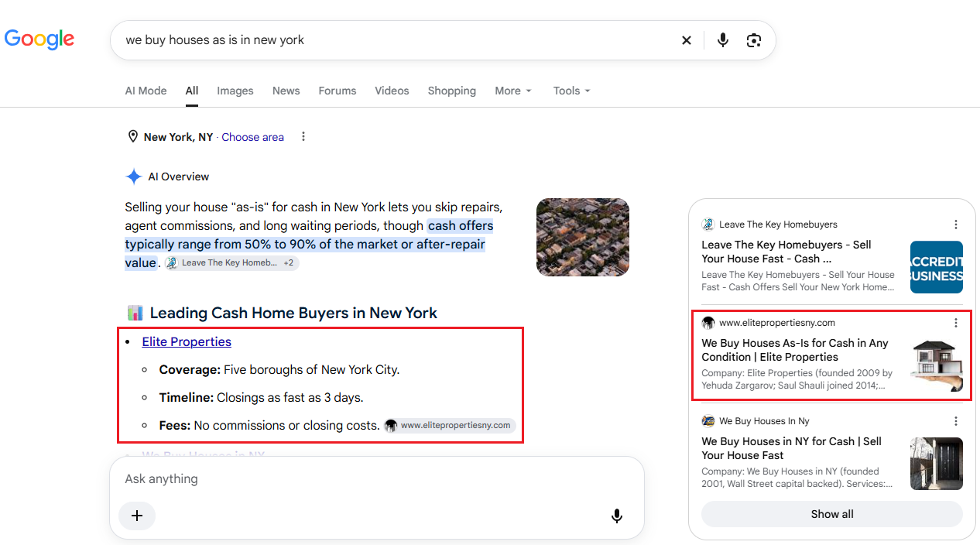Open 'We Buy Houses As-Is for Cash' result title

pyautogui.click(x=795, y=350)
